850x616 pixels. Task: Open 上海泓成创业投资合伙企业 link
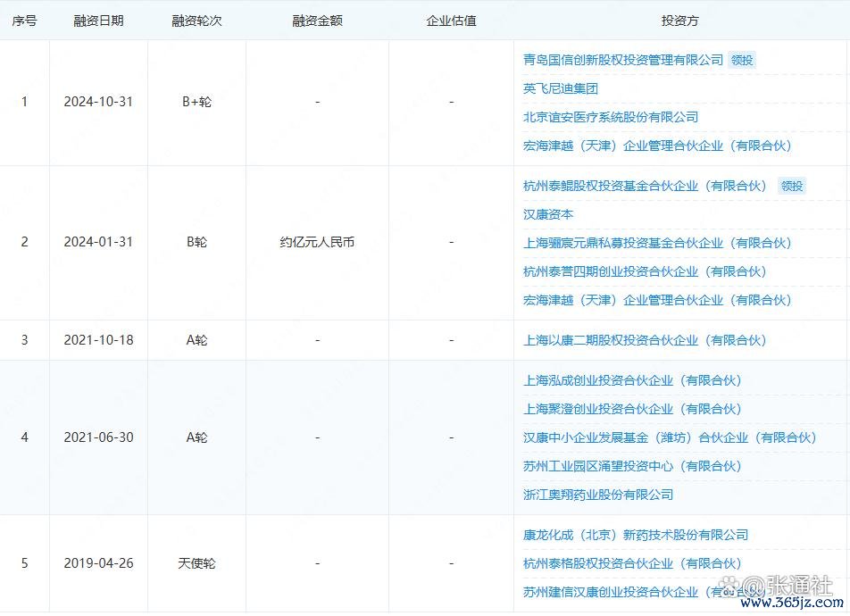[632, 380]
